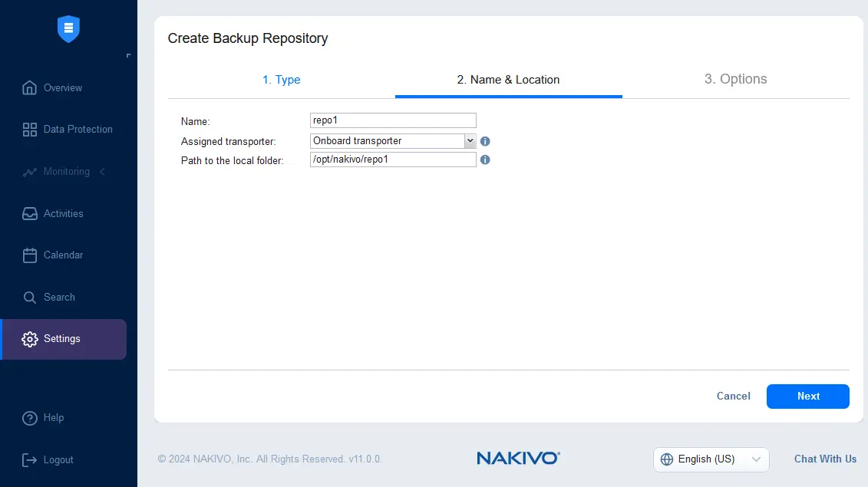Click the Cancel button
Screen dimensions: 868x487
point(734,397)
